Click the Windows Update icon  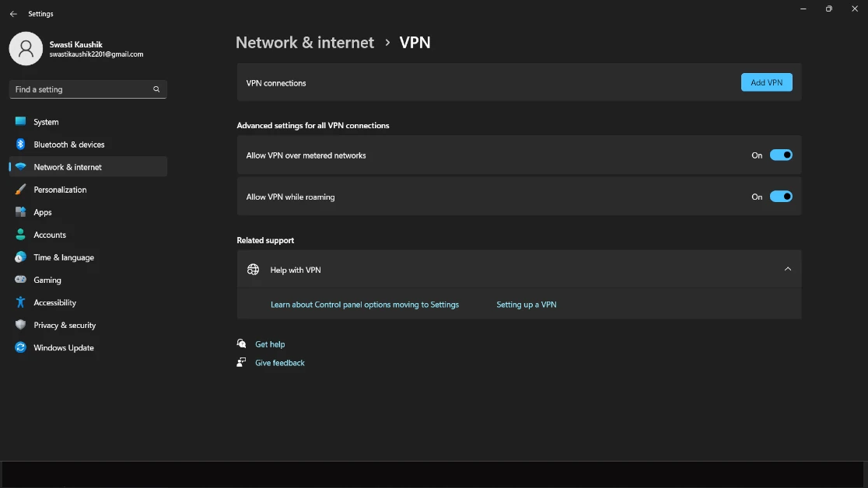click(x=20, y=347)
